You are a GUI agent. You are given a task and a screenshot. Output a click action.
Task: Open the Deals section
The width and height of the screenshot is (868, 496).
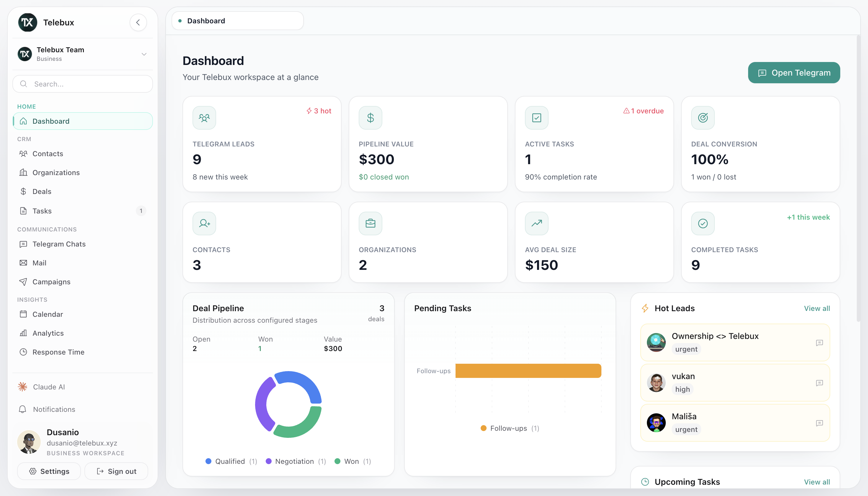click(x=83, y=191)
